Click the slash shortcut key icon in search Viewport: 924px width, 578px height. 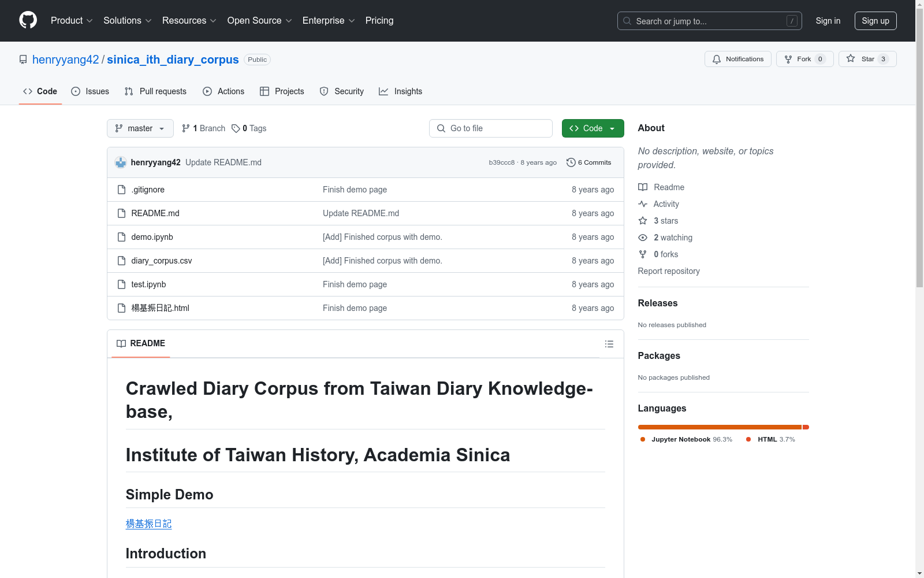click(792, 21)
